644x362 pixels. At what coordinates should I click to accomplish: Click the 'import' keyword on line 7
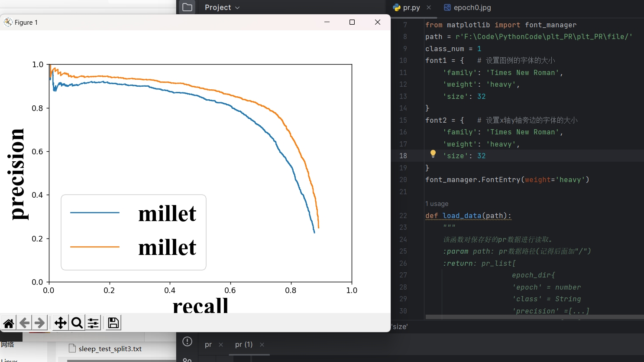pyautogui.click(x=507, y=25)
